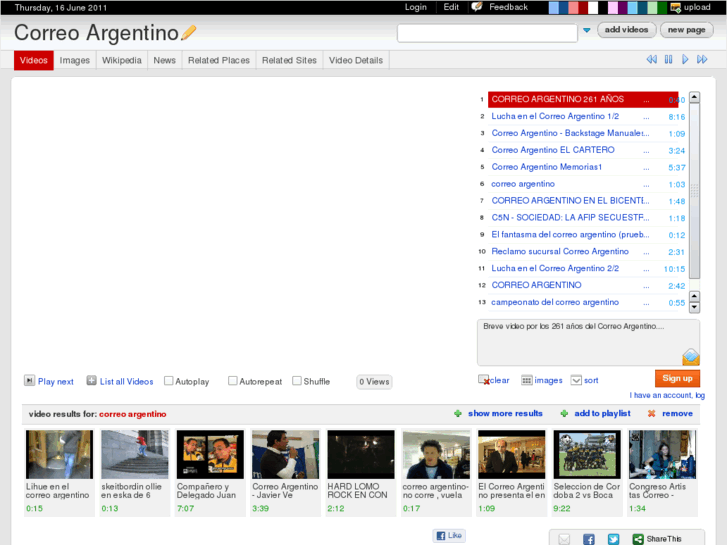Open ellipsis options for Correo Argentino EL CARTERO
The height and width of the screenshot is (545, 727).
646,151
